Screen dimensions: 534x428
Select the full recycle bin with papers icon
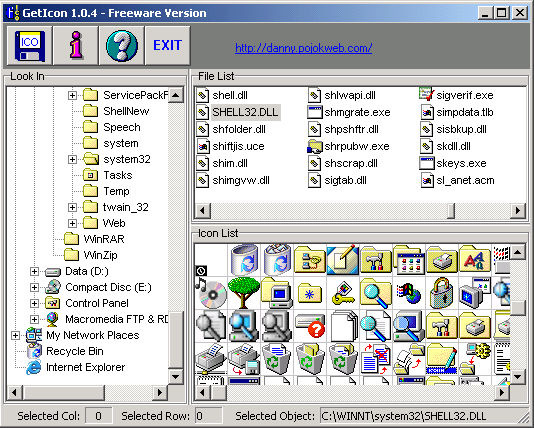coord(277,260)
